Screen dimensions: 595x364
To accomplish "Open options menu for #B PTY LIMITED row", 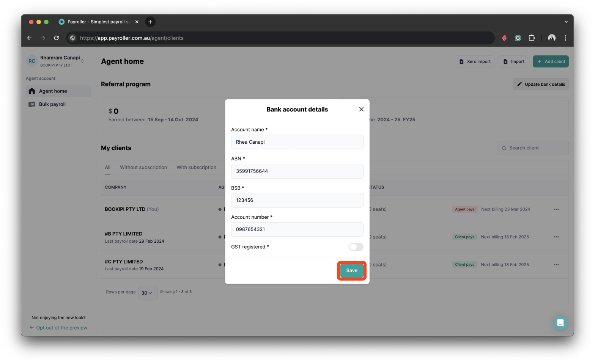I will [x=556, y=237].
